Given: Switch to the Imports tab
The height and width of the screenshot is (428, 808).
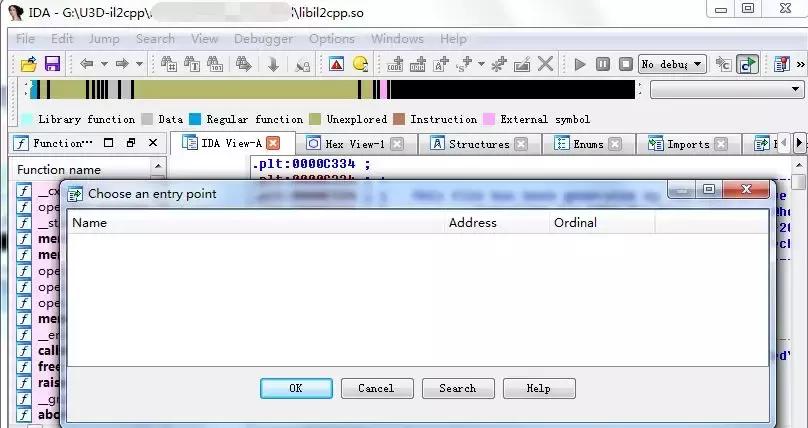Looking at the screenshot, I should (x=688, y=144).
